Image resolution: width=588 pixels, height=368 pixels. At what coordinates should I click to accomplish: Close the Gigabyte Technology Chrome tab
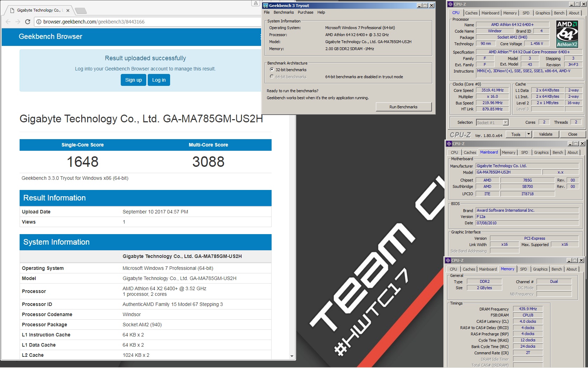[68, 11]
